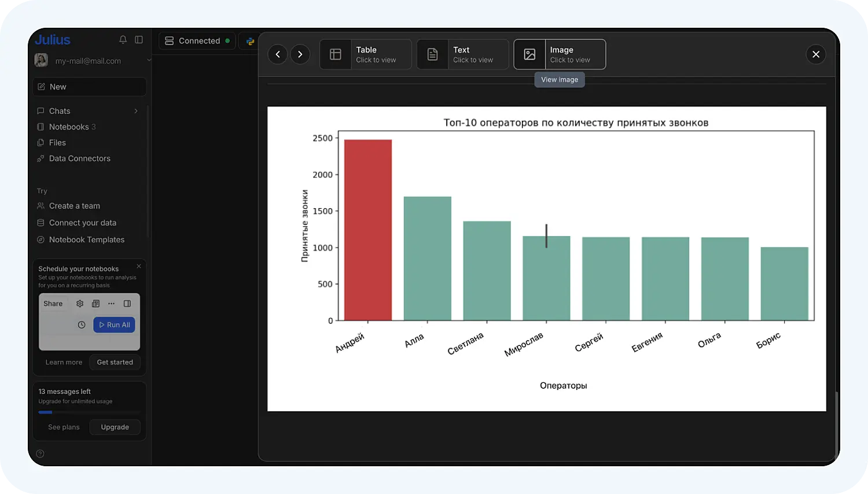Screen dimensions: 868x494
Task: Dismiss the Schedule your notebooks card
Action: click(139, 266)
